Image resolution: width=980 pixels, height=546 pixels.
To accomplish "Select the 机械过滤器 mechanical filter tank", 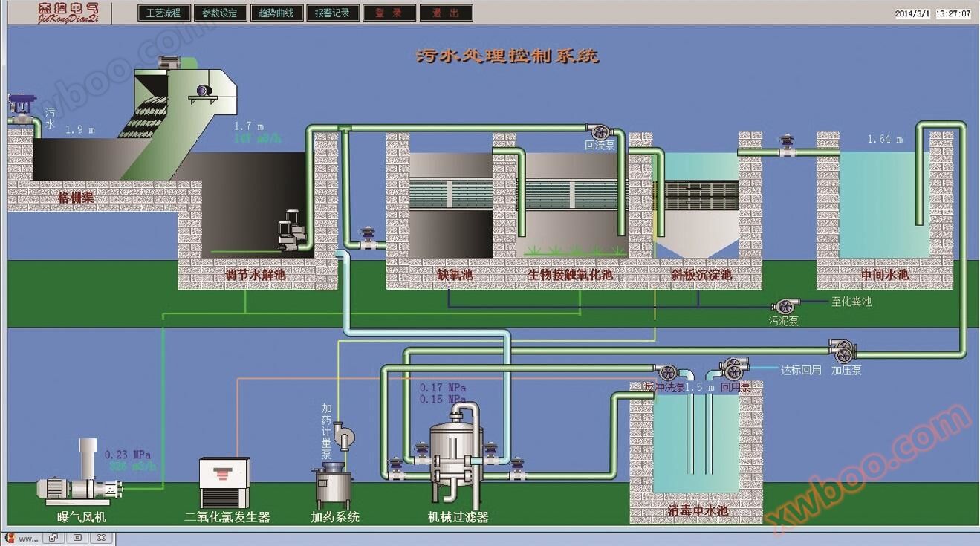I will tap(455, 453).
